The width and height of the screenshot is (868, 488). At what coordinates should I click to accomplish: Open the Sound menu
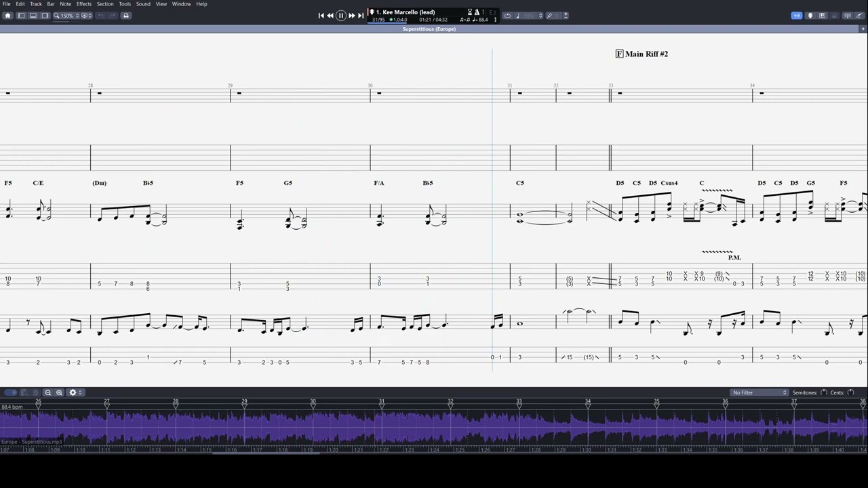[x=143, y=4]
